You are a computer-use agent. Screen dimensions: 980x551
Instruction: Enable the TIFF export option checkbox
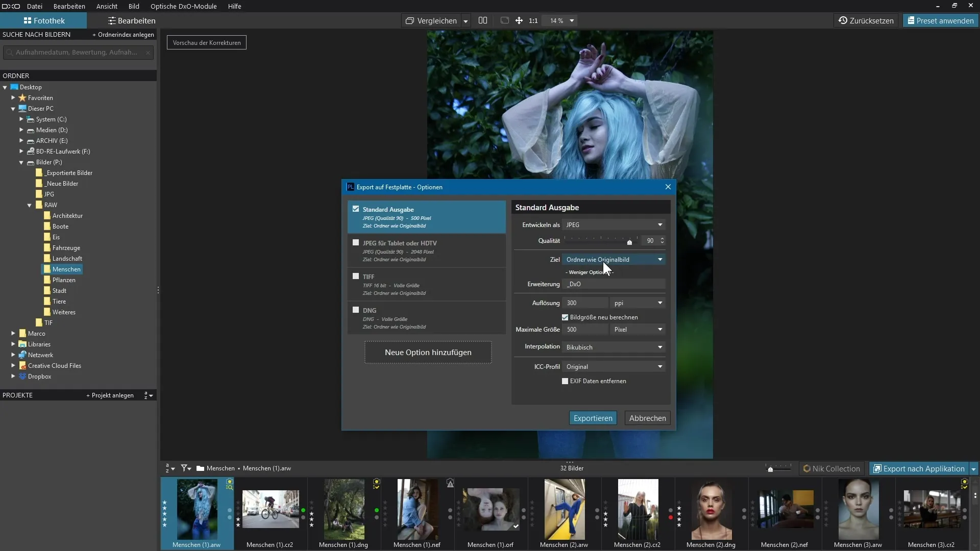click(356, 277)
